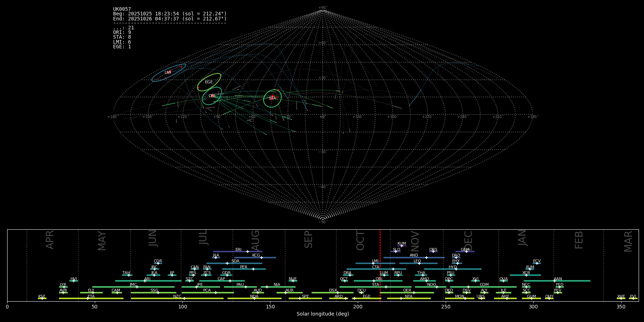The width and height of the screenshot is (644, 322).
Task: Click the End: 20251026 04:37:37 line
Action: click(170, 19)
